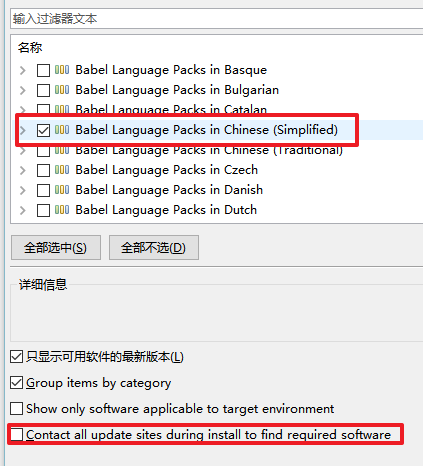Check the Babel Language Packs in Basque checkbox
This screenshot has width=423, height=466.
click(43, 70)
